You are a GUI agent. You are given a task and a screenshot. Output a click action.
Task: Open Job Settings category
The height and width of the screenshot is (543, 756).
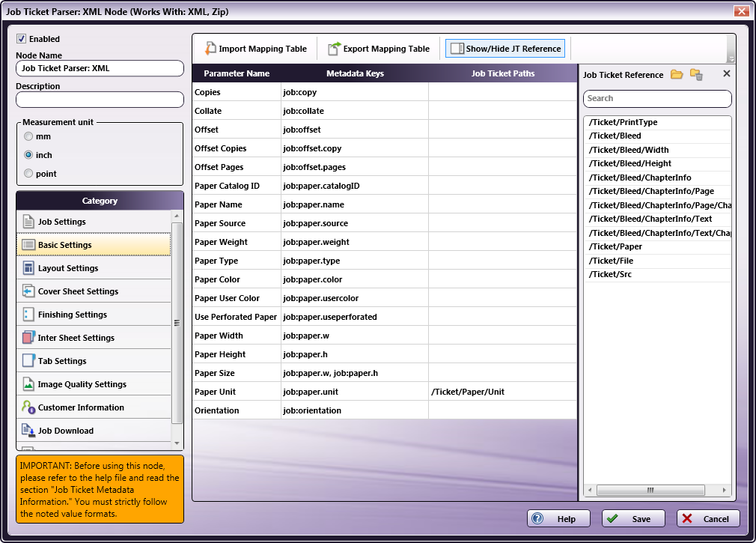(x=94, y=222)
